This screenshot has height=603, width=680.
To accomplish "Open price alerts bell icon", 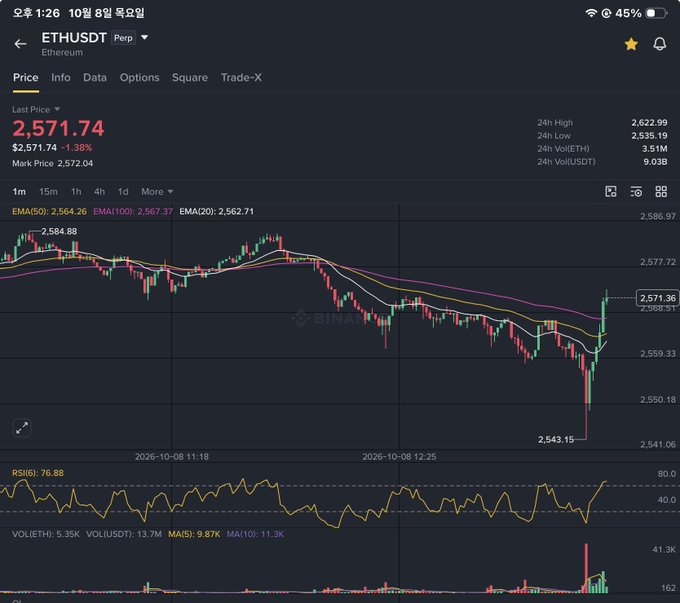I will 660,43.
